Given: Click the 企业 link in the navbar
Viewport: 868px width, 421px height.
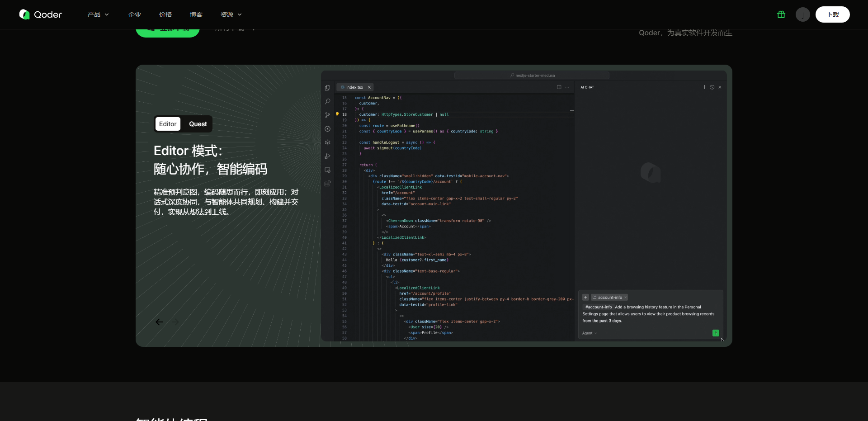Looking at the screenshot, I should pos(135,14).
